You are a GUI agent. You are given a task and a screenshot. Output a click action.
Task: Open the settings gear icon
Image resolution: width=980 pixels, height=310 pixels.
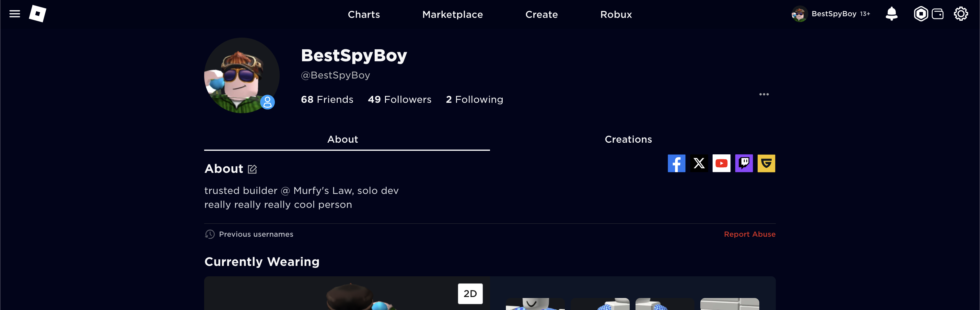click(x=961, y=14)
